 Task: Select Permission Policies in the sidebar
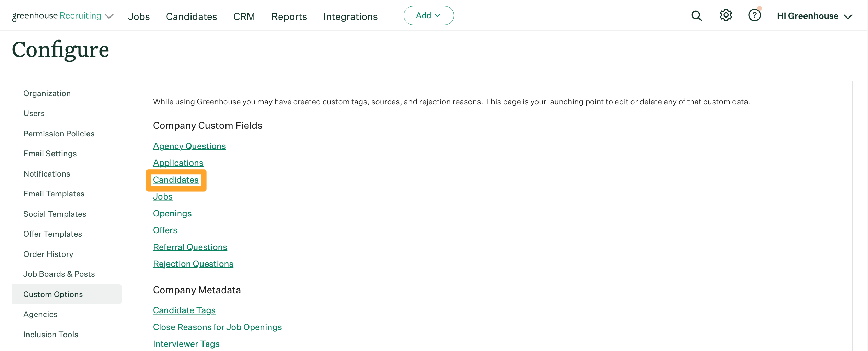click(x=59, y=134)
